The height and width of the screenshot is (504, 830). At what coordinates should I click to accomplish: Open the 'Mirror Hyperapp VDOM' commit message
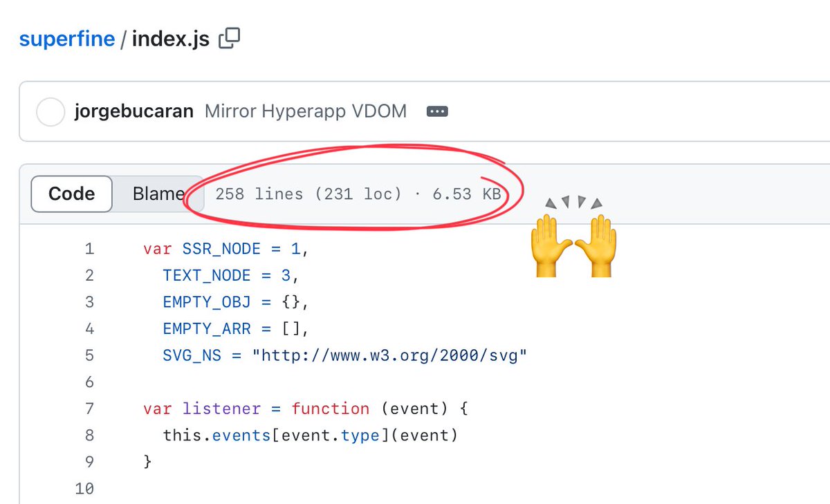306,111
